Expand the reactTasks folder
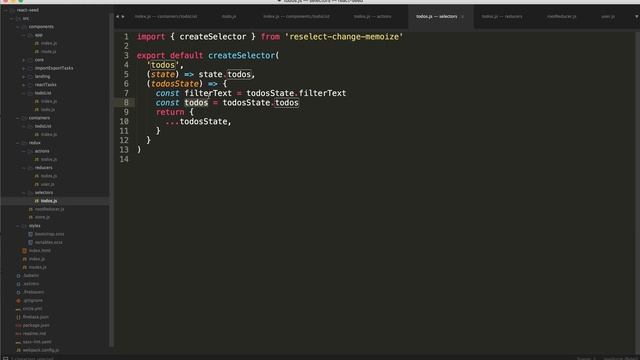 23,85
